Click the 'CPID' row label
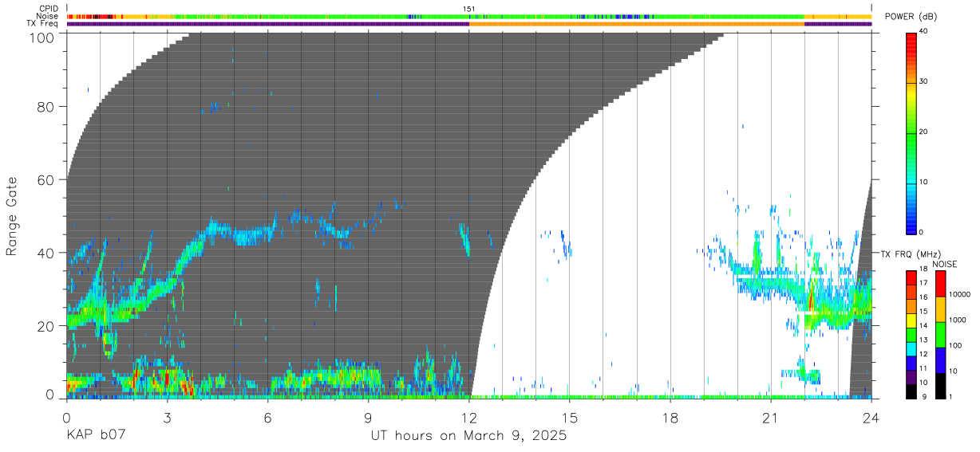 pyautogui.click(x=49, y=9)
